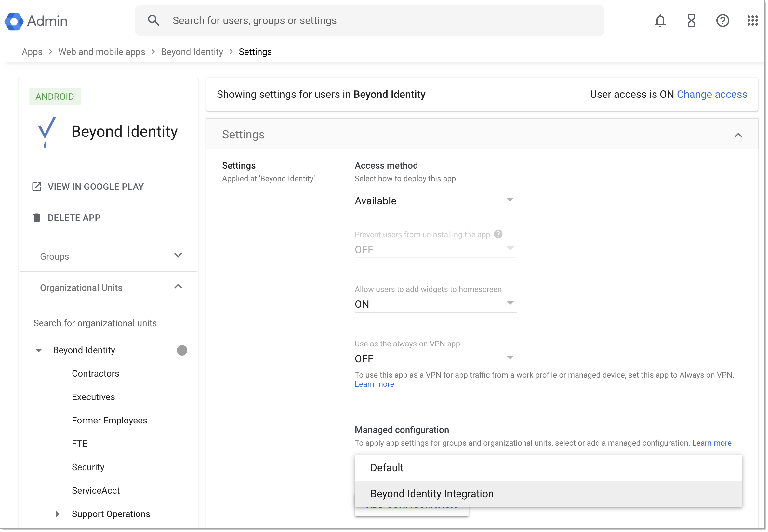Expand the Groups section
Image resolution: width=768 pixels, height=532 pixels.
(178, 256)
